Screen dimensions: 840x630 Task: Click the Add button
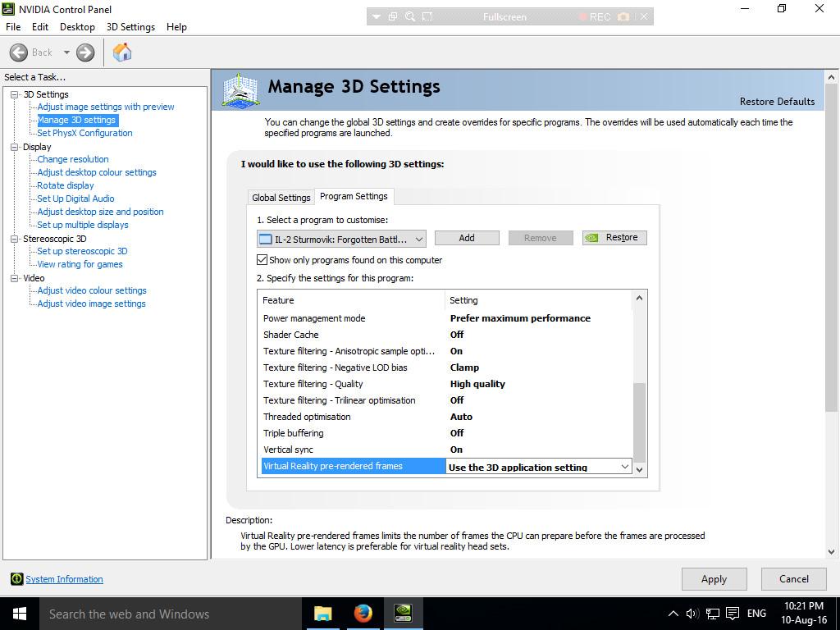coord(467,238)
